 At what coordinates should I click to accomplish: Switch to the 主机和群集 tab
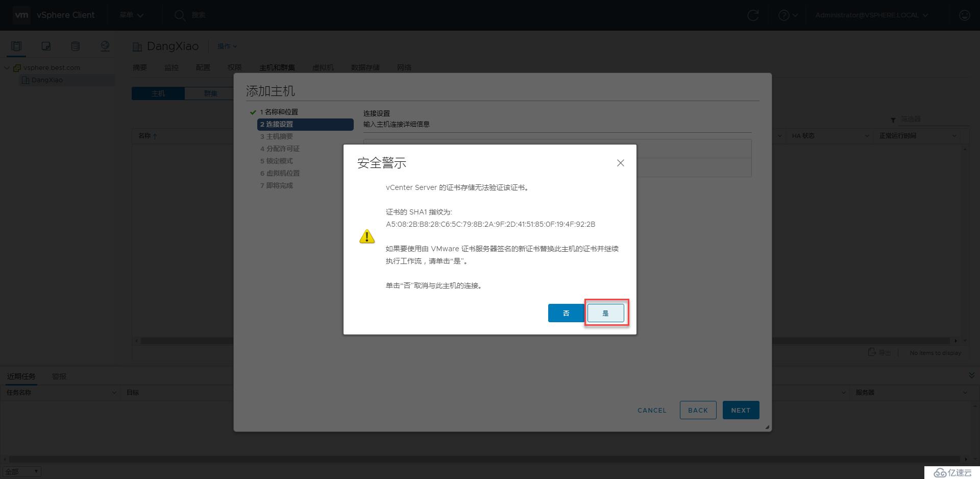pos(277,67)
